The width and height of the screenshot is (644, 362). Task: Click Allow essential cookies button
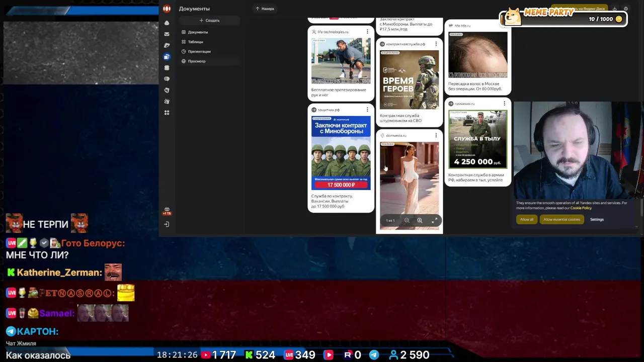[561, 219]
